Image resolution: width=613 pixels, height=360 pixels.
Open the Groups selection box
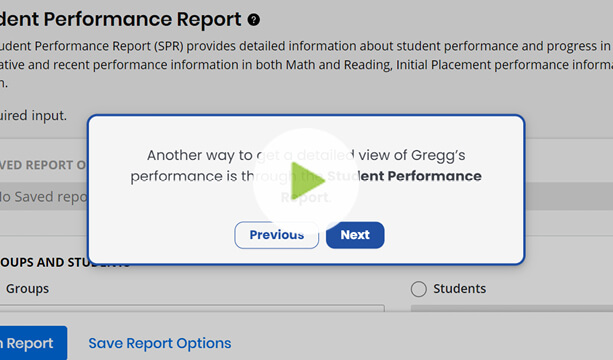192,308
